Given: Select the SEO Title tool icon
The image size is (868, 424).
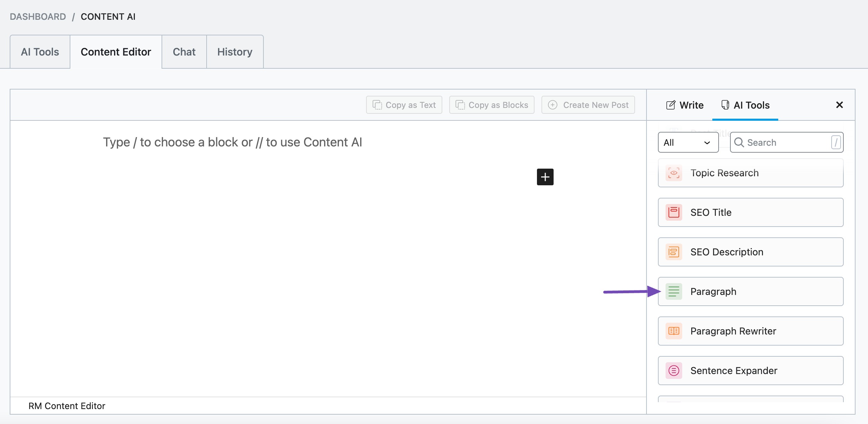Looking at the screenshot, I should click(x=674, y=212).
